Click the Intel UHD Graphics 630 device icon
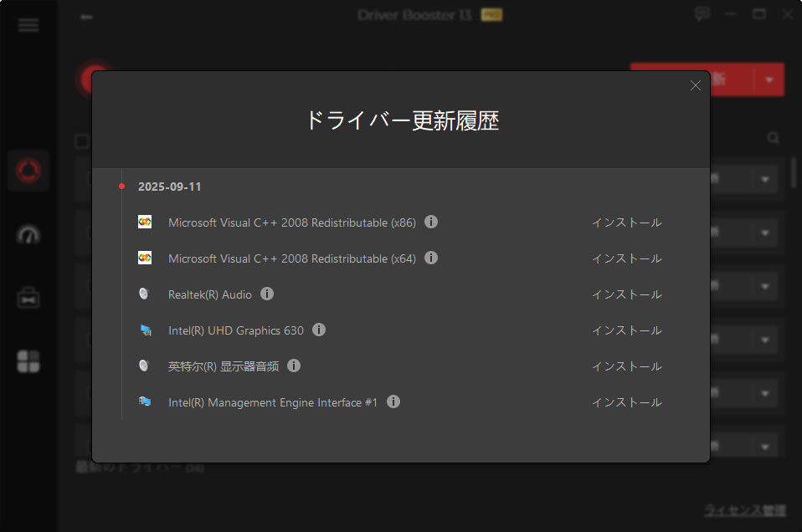 [x=146, y=330]
